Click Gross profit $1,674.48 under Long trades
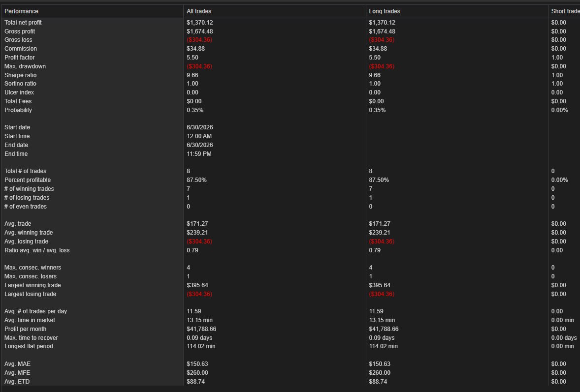The image size is (580, 392). tap(382, 31)
